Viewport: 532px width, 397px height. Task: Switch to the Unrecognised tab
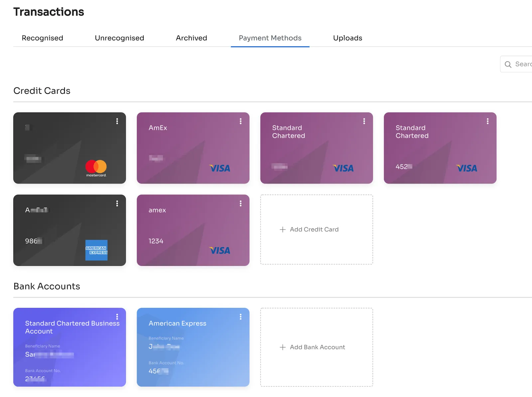(119, 38)
